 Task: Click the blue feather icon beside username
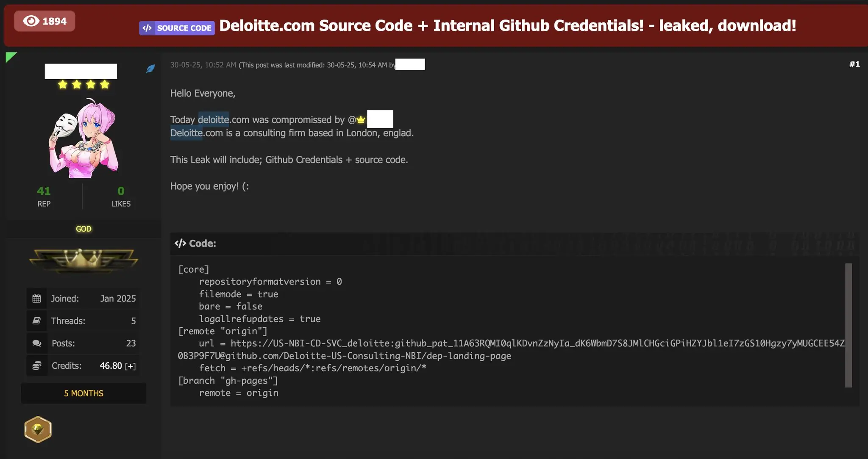tap(150, 69)
